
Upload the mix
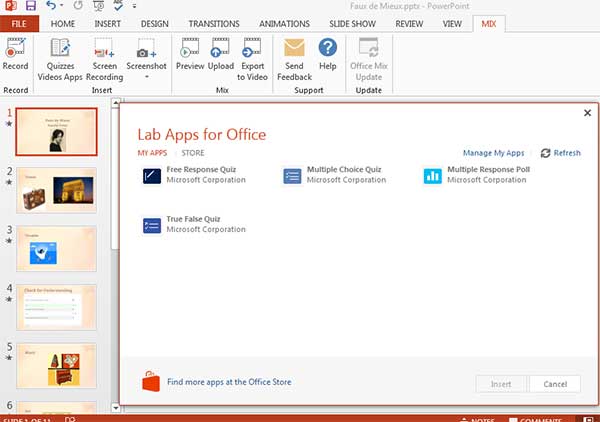[221, 54]
